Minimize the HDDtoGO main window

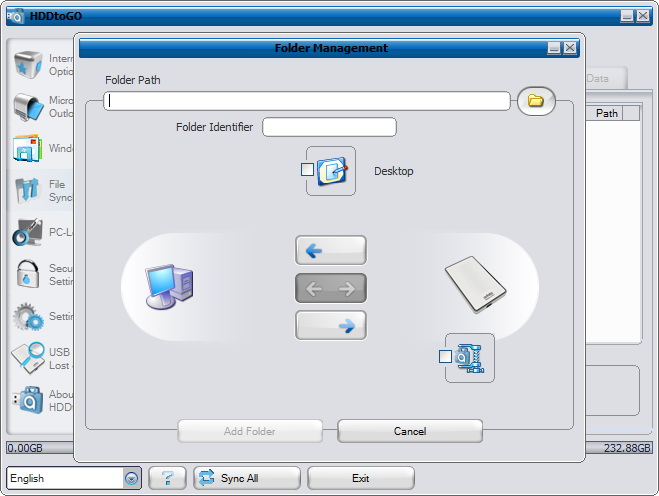627,16
